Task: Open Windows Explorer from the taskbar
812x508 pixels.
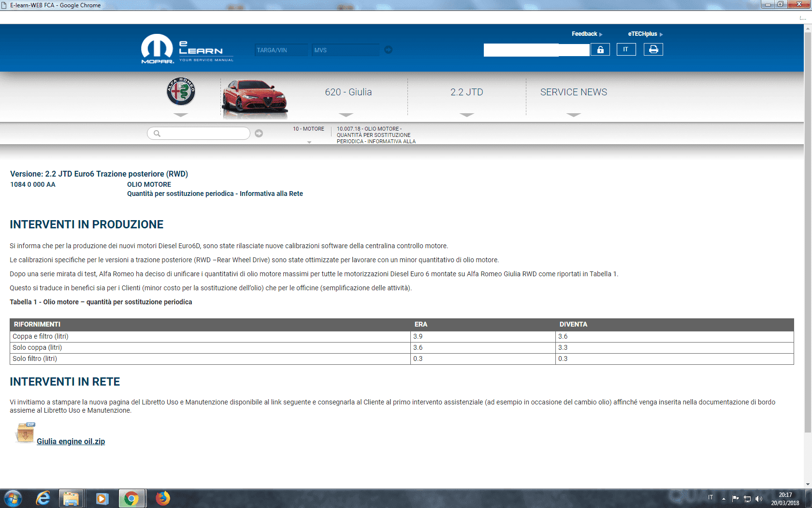Action: coord(71,498)
